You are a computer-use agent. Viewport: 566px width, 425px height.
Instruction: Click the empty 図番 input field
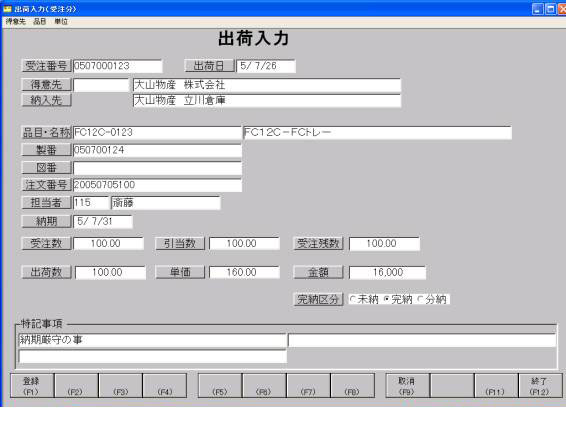tap(157, 168)
